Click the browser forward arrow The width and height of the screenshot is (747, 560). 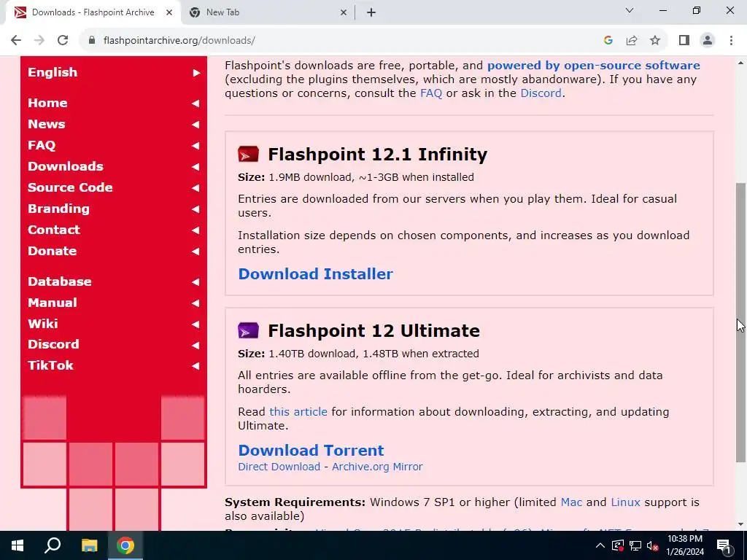click(x=39, y=41)
